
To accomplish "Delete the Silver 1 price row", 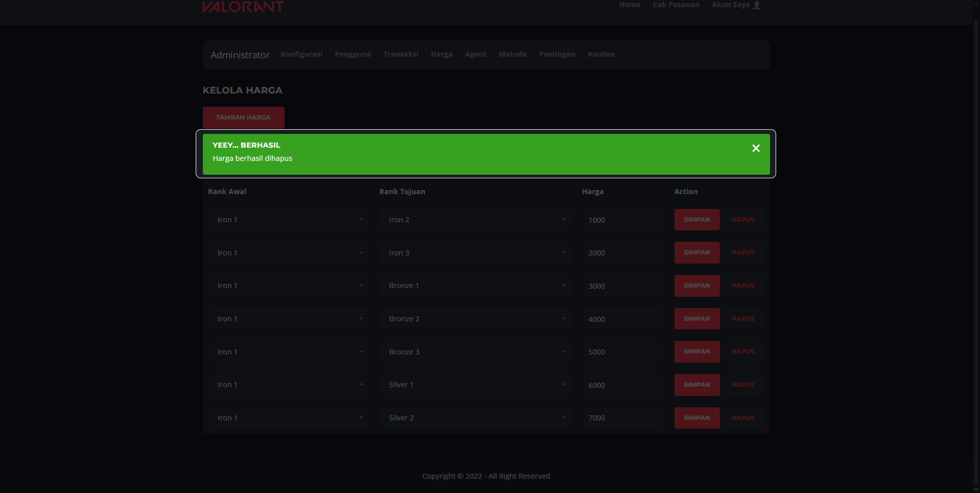I will coord(743,385).
